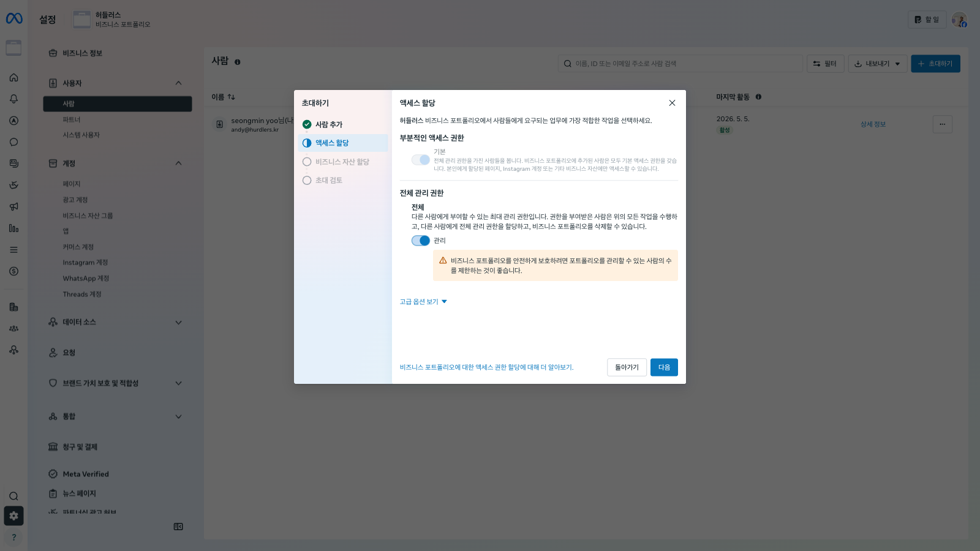980x551 pixels.
Task: Expand the 통합 section
Action: point(178,417)
